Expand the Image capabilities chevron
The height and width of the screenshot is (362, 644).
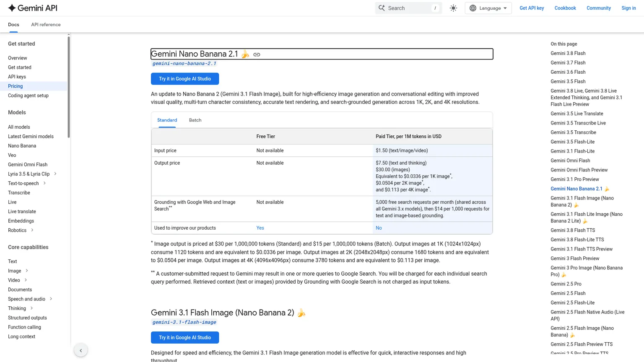[x=27, y=271]
